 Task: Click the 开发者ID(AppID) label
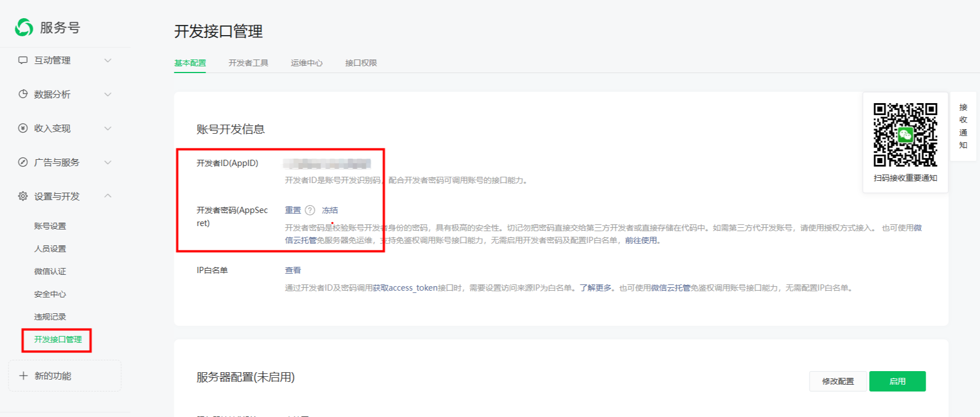(x=228, y=163)
